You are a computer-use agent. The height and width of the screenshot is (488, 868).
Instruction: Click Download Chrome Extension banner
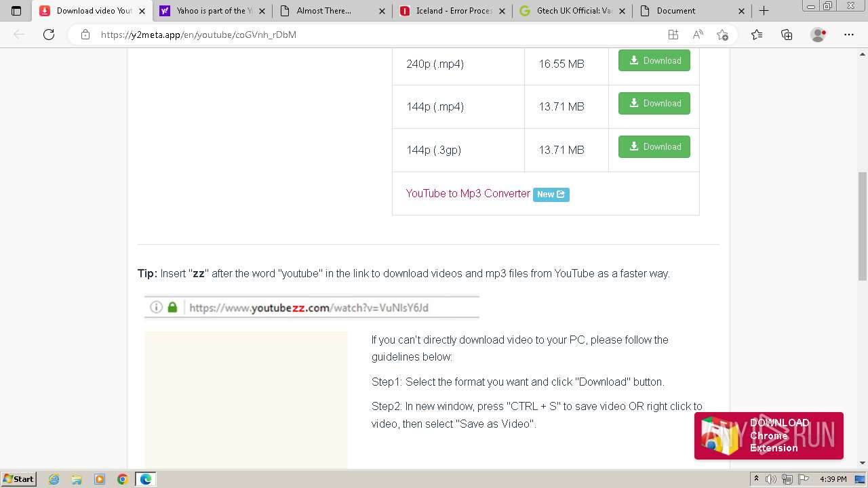(x=769, y=435)
